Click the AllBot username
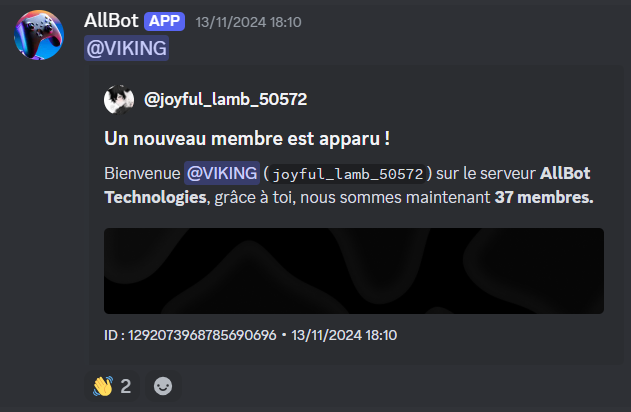This screenshot has width=631, height=412. [x=111, y=21]
